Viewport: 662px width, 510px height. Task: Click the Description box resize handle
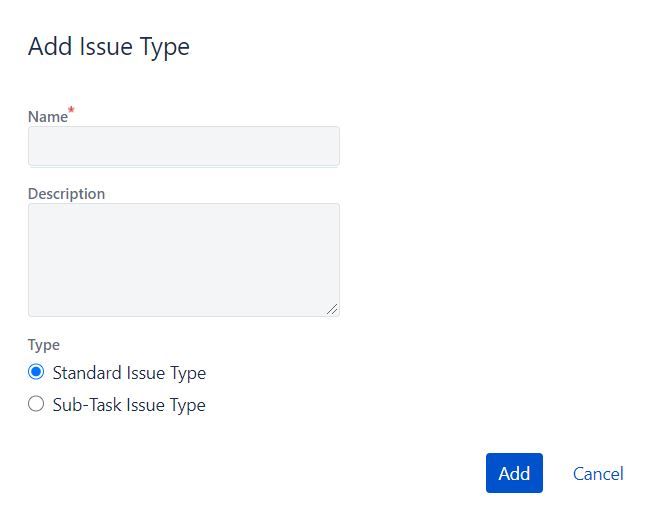pos(332,309)
